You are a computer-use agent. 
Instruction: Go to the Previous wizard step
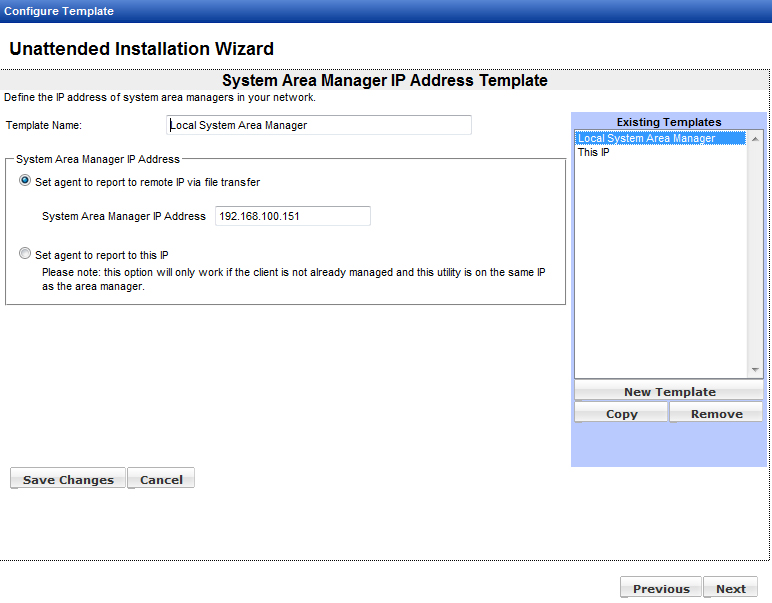pos(660,589)
